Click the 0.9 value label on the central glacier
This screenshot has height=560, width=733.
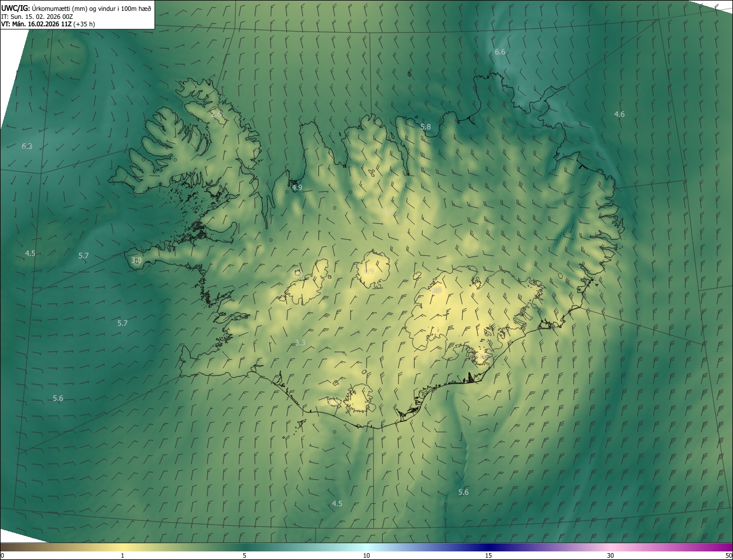pyautogui.click(x=369, y=271)
